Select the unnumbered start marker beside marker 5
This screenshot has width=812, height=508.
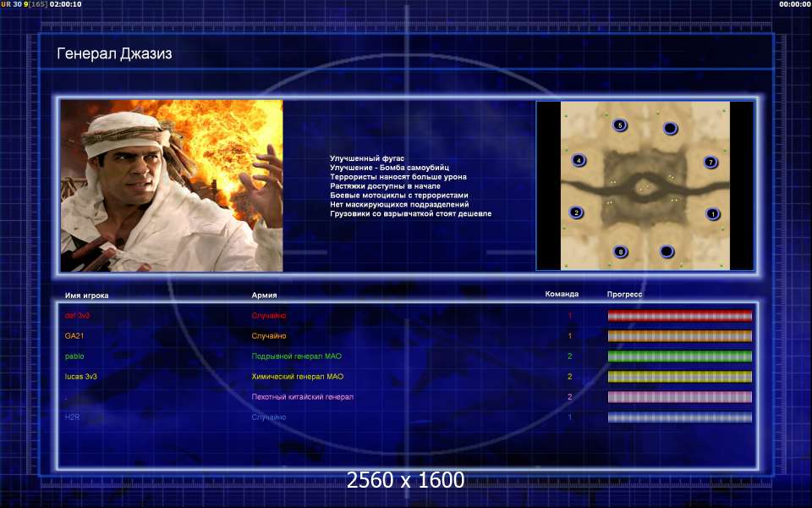pos(670,128)
